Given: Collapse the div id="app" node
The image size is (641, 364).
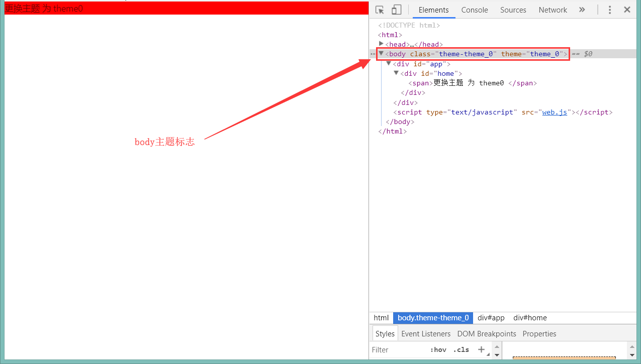Looking at the screenshot, I should tap(389, 63).
